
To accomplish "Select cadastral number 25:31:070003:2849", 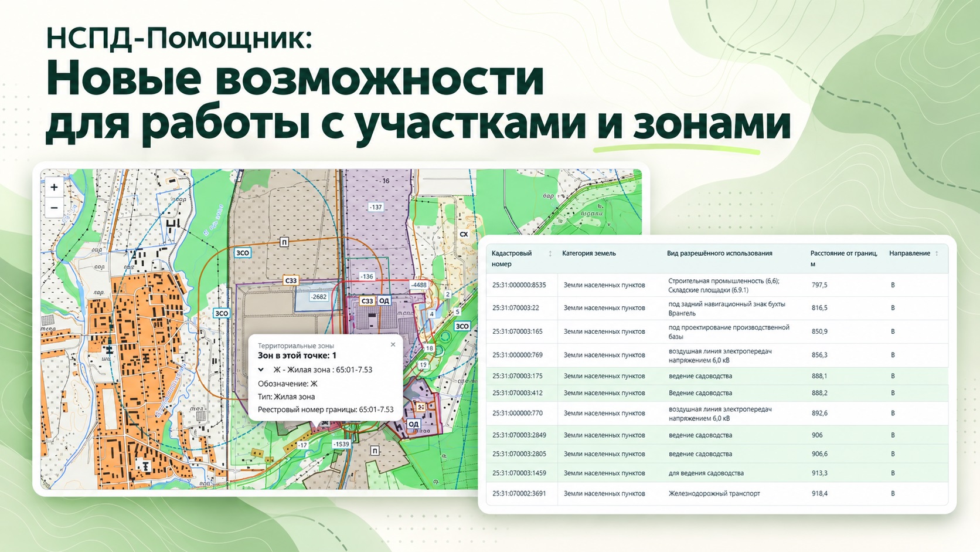I will point(519,435).
